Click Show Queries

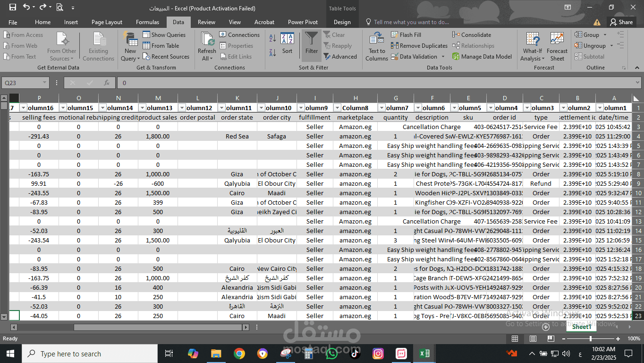[164, 35]
